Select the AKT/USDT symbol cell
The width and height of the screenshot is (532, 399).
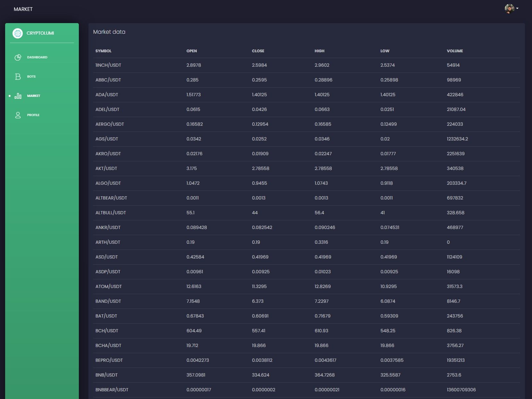coord(106,168)
